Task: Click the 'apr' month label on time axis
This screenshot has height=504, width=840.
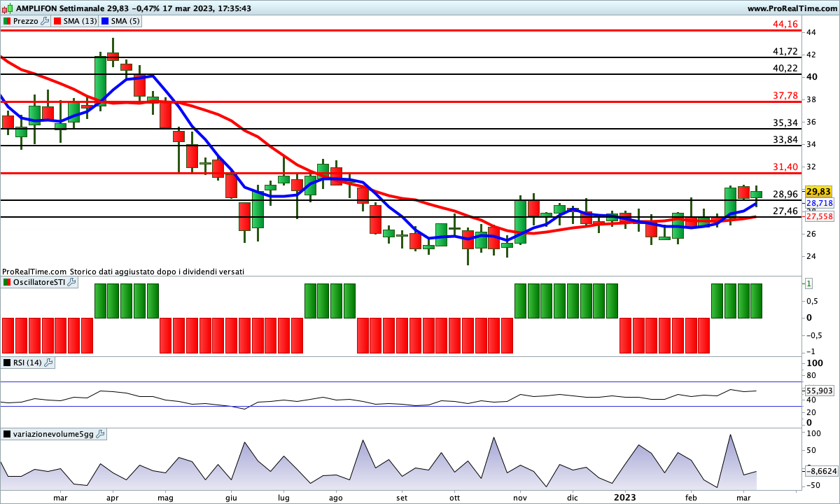Action: (x=112, y=498)
